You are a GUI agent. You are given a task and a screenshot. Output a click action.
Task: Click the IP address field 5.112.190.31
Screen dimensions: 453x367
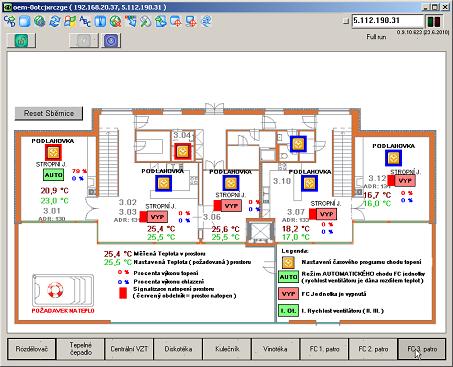click(x=388, y=21)
